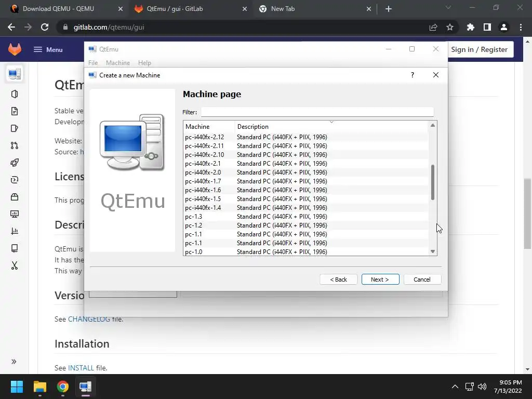This screenshot has width=532, height=399.
Task: Open a new Chrome tab with plus
Action: [x=389, y=9]
